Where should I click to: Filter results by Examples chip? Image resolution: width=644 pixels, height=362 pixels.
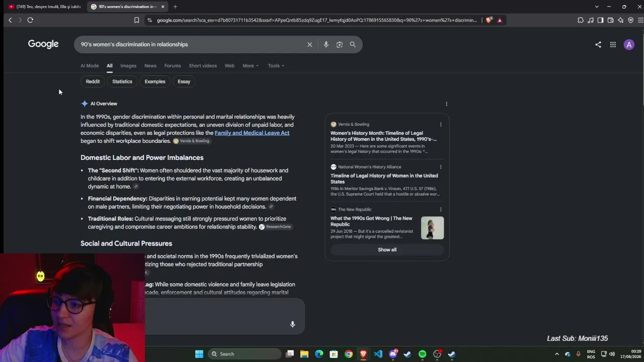(x=155, y=81)
